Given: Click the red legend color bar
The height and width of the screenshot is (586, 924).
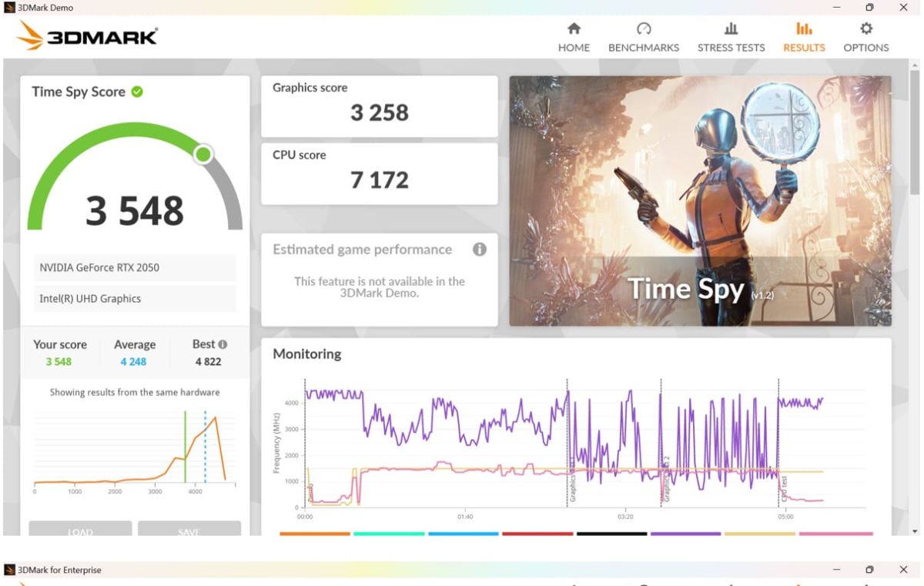Looking at the screenshot, I should click(537, 533).
